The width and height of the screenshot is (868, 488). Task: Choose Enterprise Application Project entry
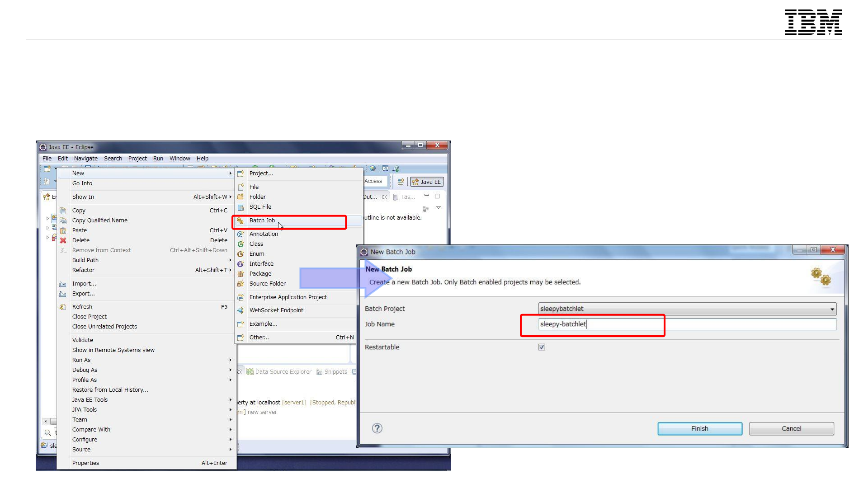pyautogui.click(x=288, y=297)
